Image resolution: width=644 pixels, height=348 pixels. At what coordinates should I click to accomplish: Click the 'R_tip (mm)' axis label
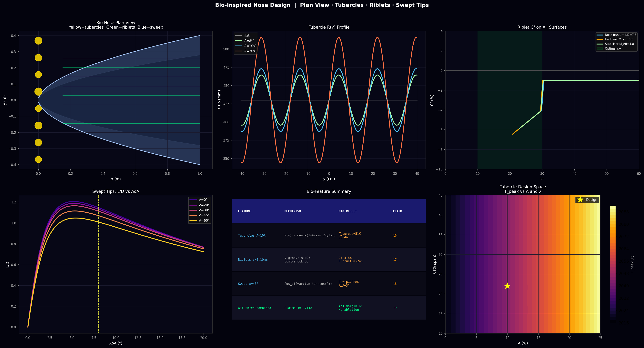(x=219, y=100)
